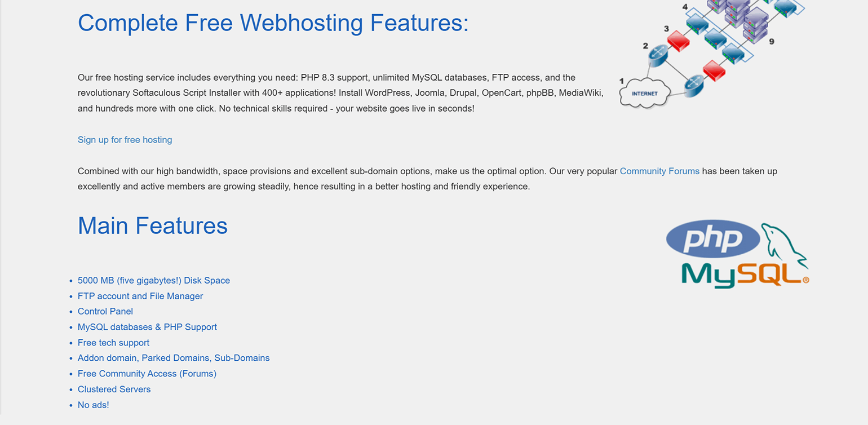Select FTP account and File Manager item
The width and height of the screenshot is (868, 425).
click(x=140, y=296)
